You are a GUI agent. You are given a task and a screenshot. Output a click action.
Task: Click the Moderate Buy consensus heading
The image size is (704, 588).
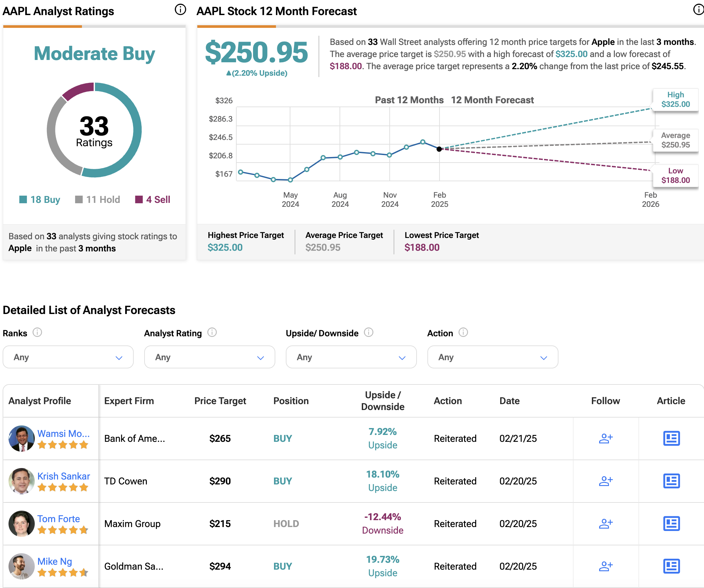[x=94, y=54]
